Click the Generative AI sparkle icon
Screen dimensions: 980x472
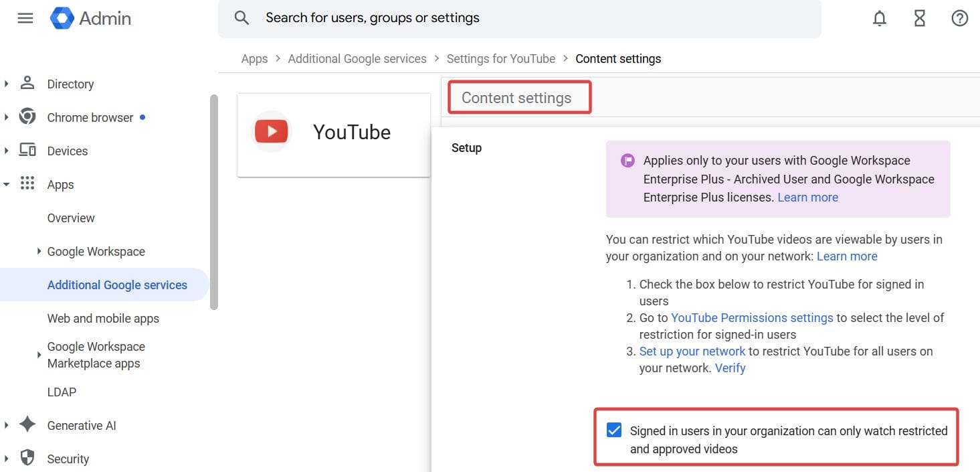tap(27, 424)
